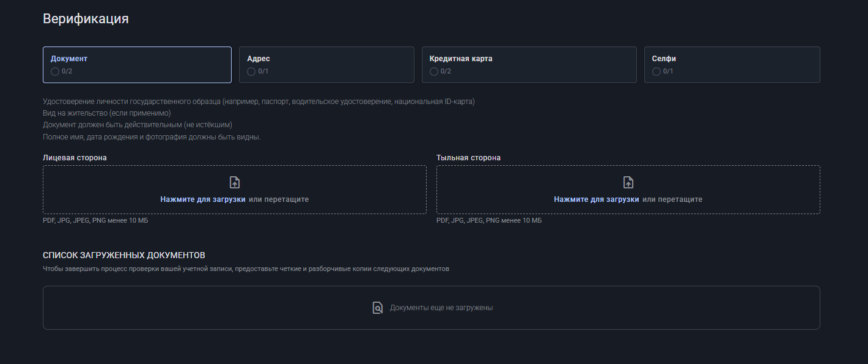
Task: Click 'Нажмите для загрузки' for back side
Action: (x=597, y=199)
